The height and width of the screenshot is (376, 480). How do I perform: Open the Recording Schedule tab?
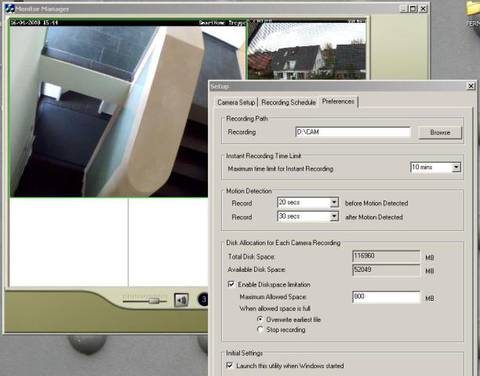[x=288, y=102]
